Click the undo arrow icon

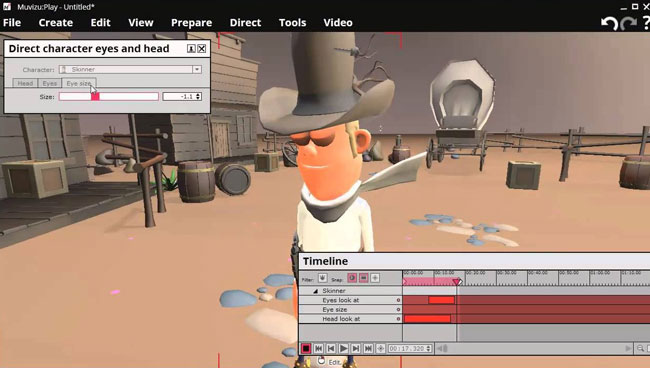(x=609, y=23)
